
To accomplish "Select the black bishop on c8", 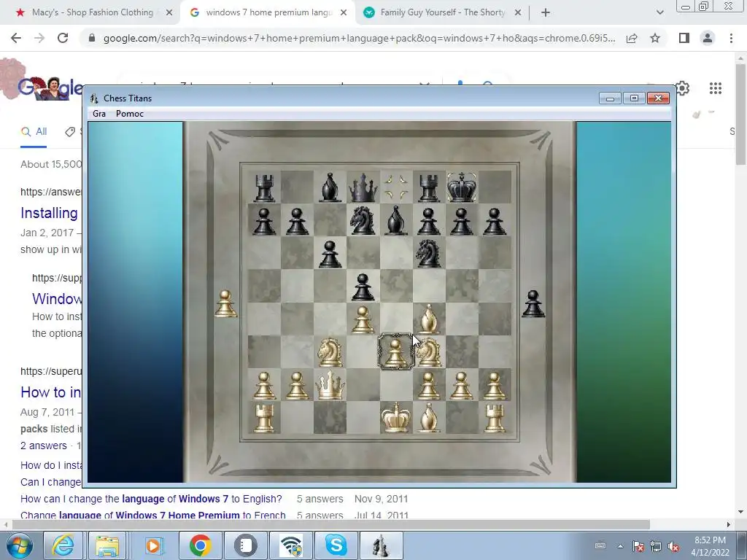I will [x=330, y=187].
